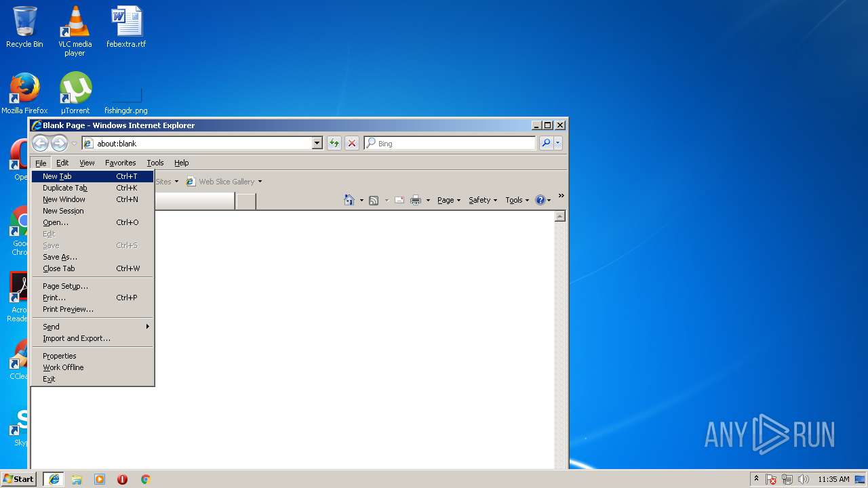Choose Save As... menu entry
This screenshot has width=868, height=488.
(x=92, y=257)
